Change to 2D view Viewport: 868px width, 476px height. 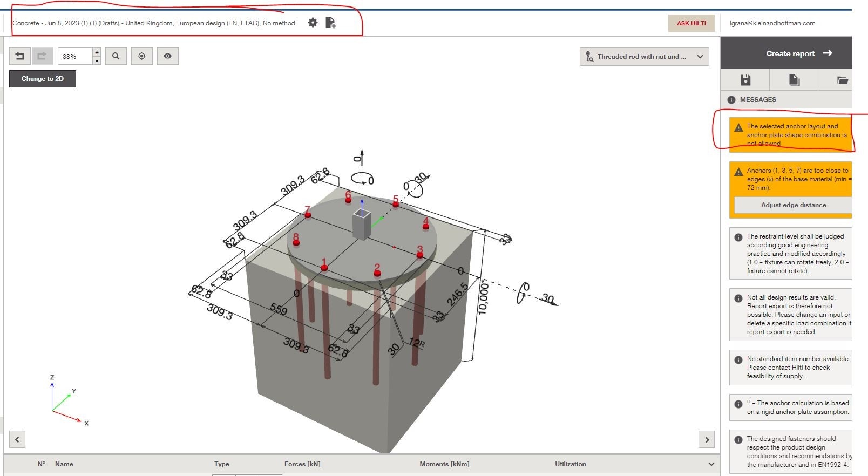coord(43,79)
